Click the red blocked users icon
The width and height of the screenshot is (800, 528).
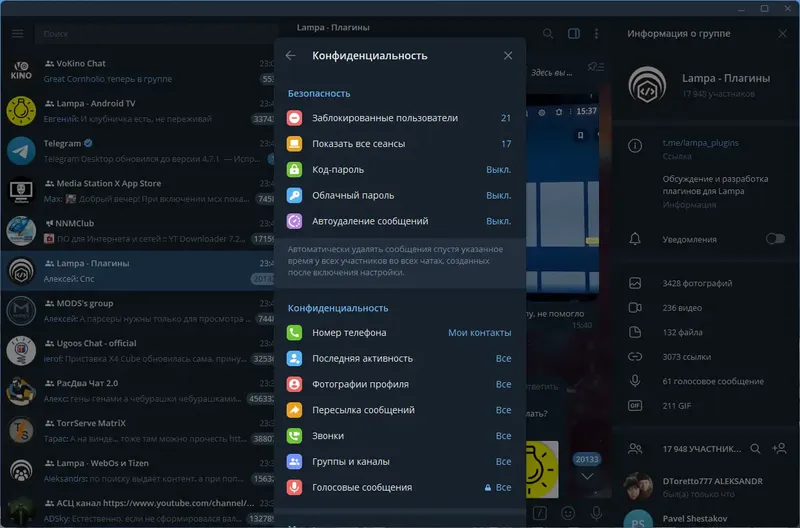click(x=294, y=118)
